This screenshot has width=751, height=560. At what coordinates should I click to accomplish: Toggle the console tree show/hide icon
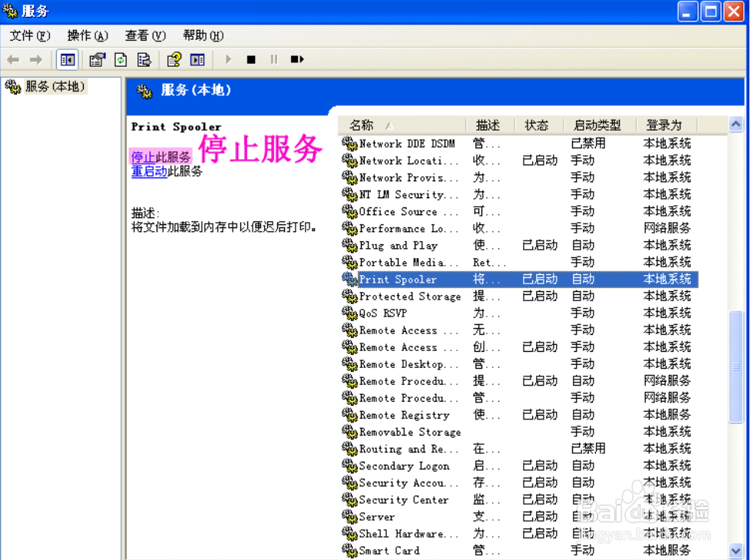point(68,60)
